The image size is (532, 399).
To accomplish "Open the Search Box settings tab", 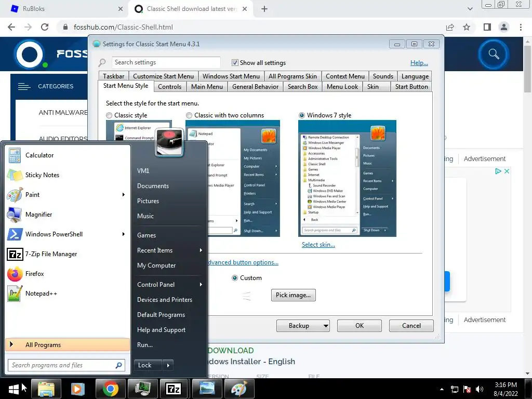I will 303,87.
